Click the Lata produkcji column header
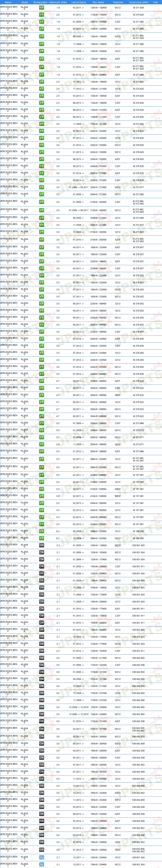 coord(79,2)
